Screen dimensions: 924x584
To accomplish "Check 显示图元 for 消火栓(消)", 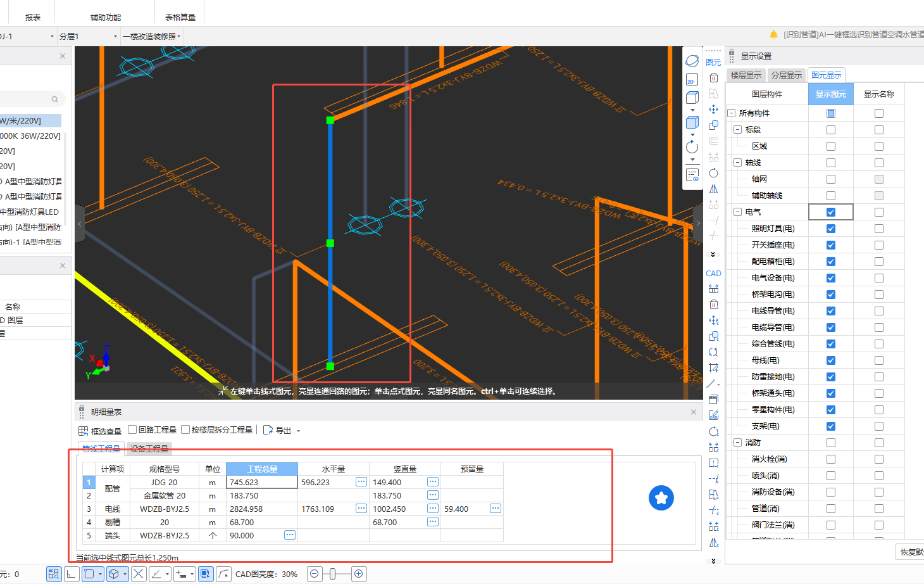I will click(x=831, y=459).
